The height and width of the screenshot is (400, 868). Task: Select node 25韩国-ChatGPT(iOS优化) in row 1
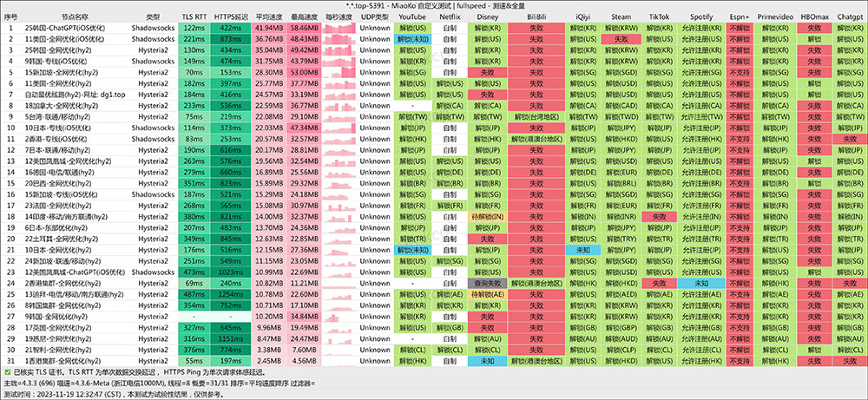click(x=60, y=29)
